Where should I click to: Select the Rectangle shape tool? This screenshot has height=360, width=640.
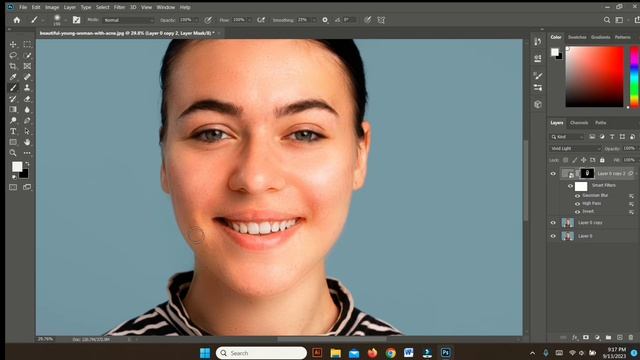click(13, 142)
